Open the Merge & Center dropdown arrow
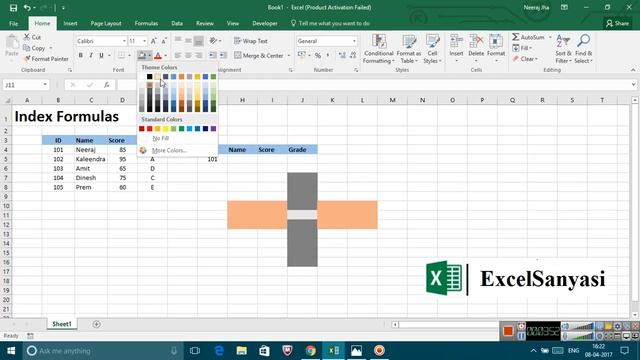 [x=289, y=56]
